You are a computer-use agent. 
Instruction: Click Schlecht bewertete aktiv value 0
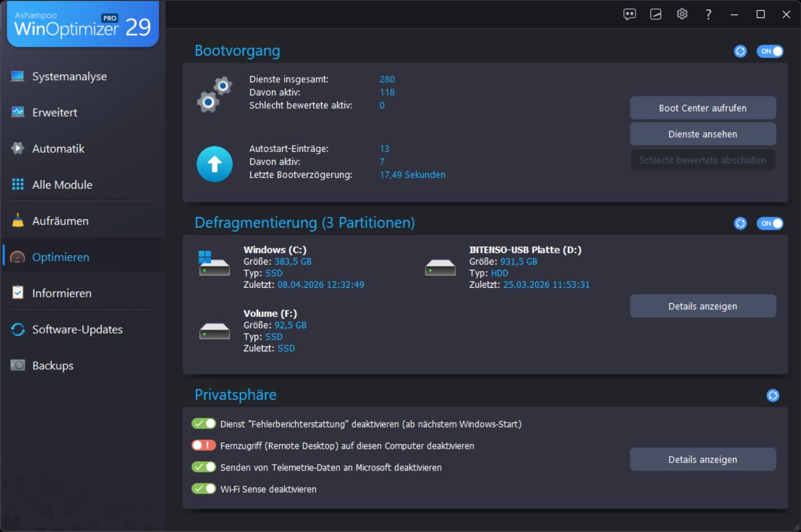pyautogui.click(x=382, y=105)
